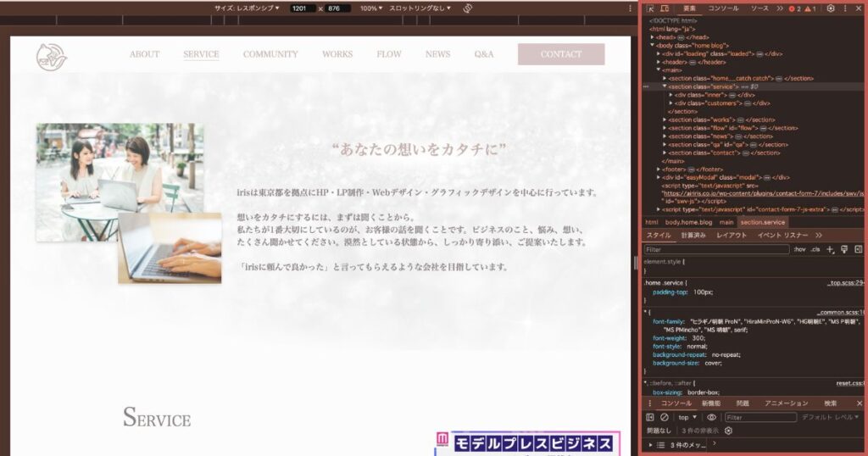
Task: Select the div id easyModal node
Action: point(726,178)
